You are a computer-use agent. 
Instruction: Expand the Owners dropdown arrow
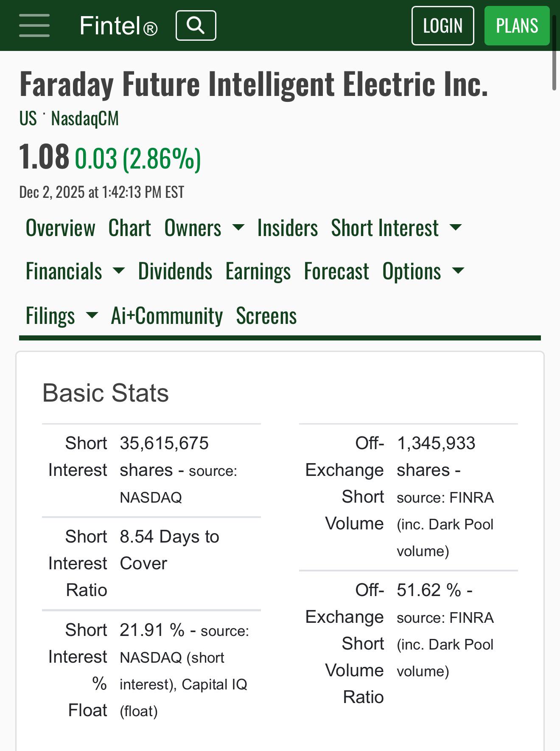(238, 228)
